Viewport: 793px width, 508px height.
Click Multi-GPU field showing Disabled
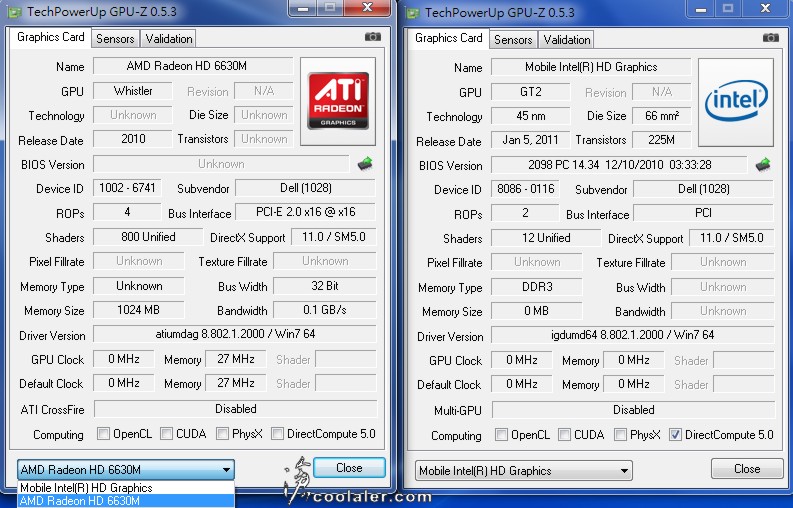[634, 410]
